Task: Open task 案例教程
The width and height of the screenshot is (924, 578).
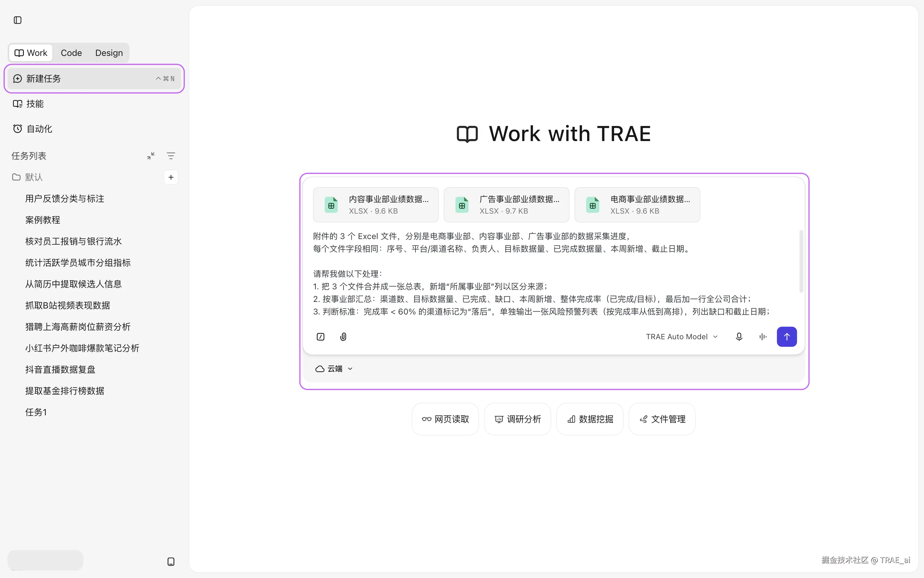Action: click(43, 220)
